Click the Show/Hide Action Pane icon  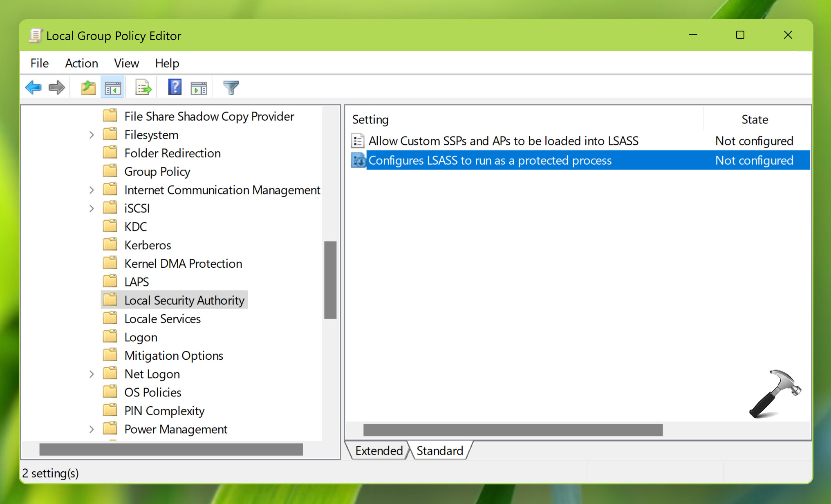(199, 87)
